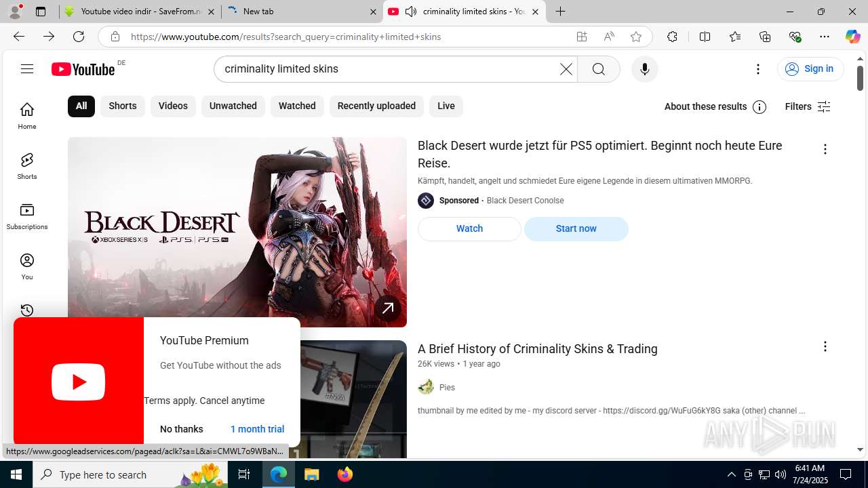Open info icon for About these results
The width and height of the screenshot is (868, 488).
click(759, 107)
